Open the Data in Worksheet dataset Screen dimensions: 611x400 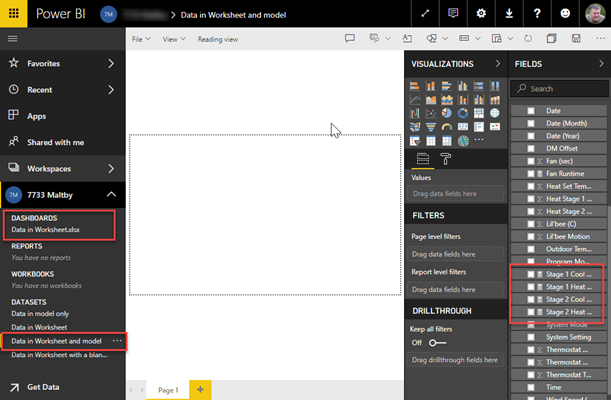pos(39,328)
